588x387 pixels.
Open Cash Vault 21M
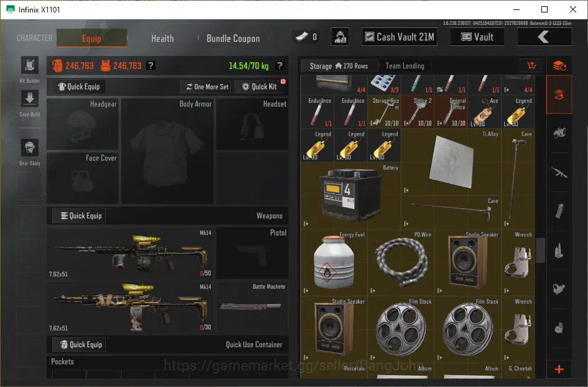[400, 37]
